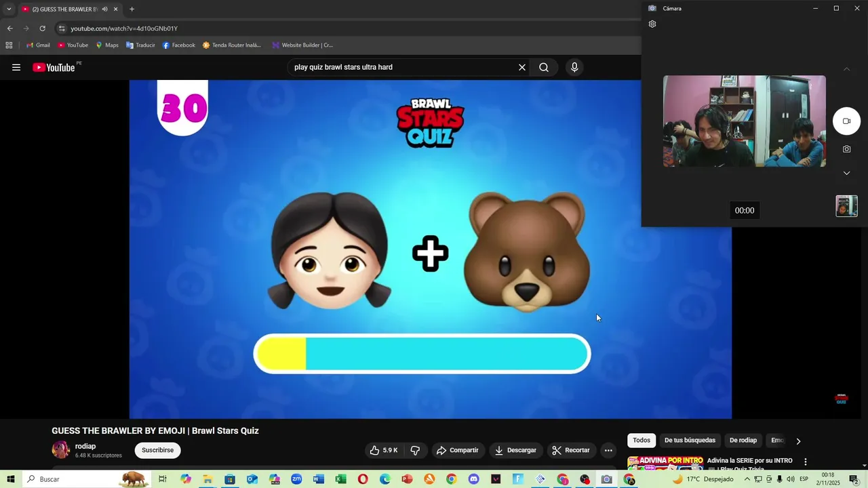The width and height of the screenshot is (868, 488).
Task: Open PowerPoint from the taskbar
Action: pos(407,479)
